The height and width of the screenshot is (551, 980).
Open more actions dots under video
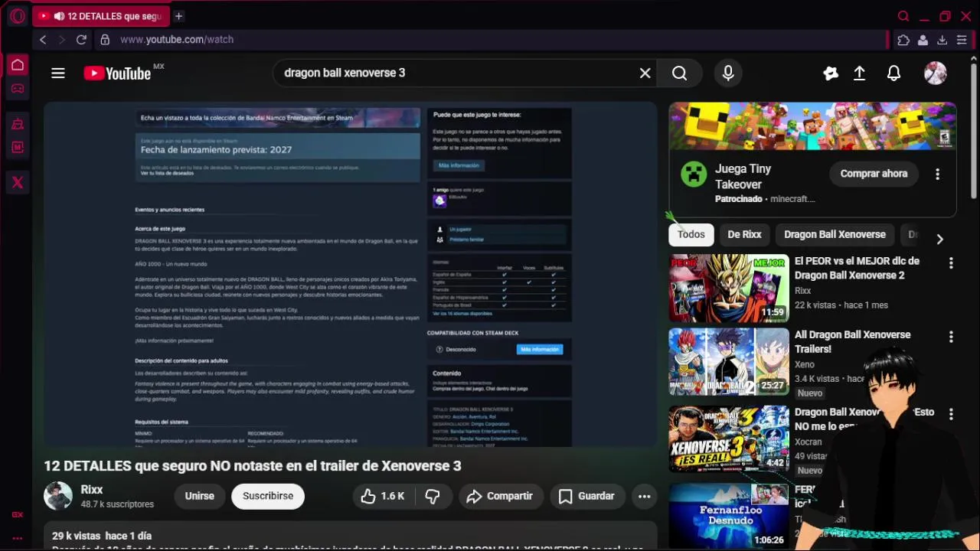point(645,496)
